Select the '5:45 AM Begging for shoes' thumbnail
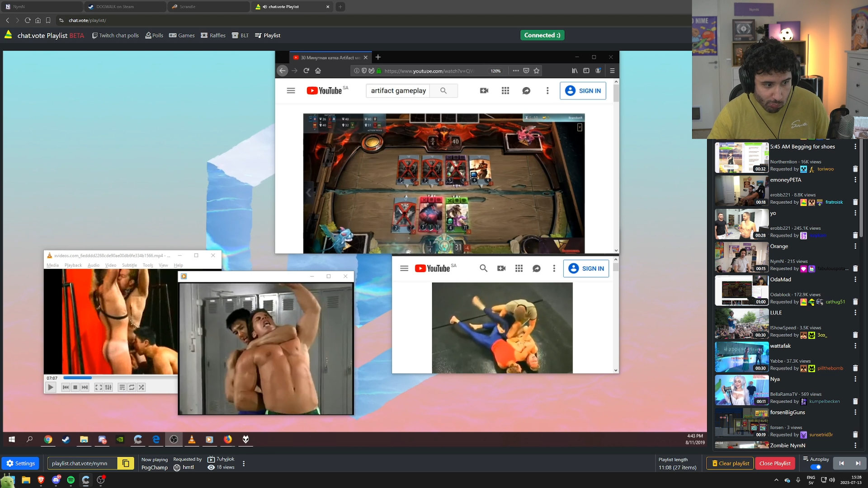 (x=741, y=158)
